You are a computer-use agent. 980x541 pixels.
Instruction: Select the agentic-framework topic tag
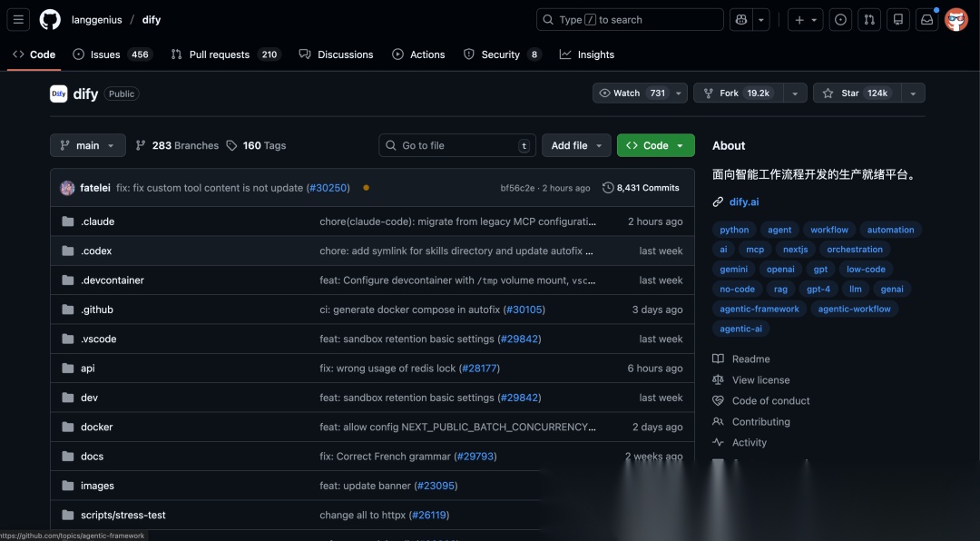point(759,309)
